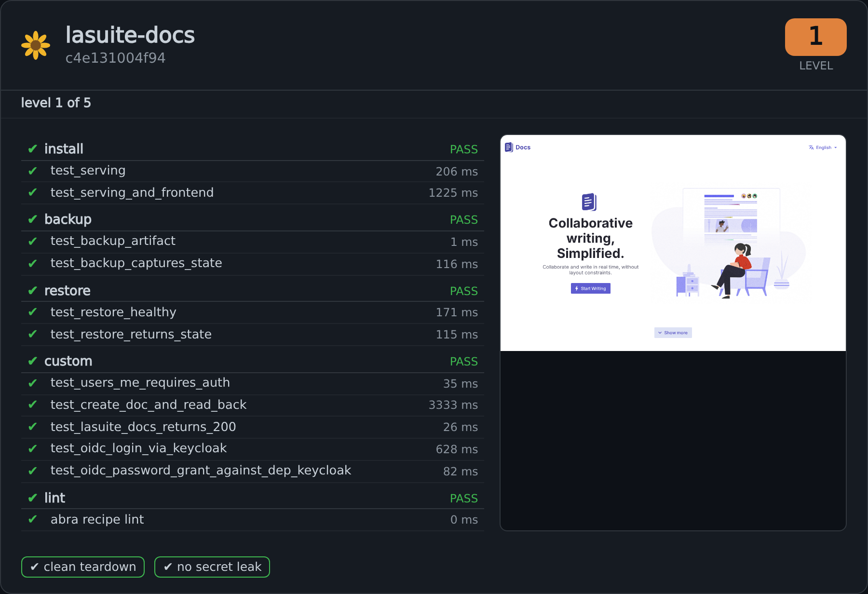The image size is (868, 594).
Task: Toggle the clean teardown check badge
Action: point(83,567)
